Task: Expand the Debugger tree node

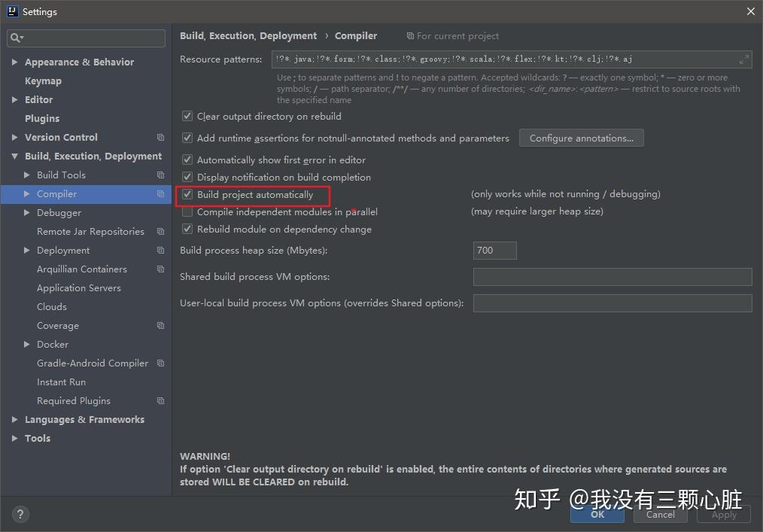Action: (x=27, y=212)
